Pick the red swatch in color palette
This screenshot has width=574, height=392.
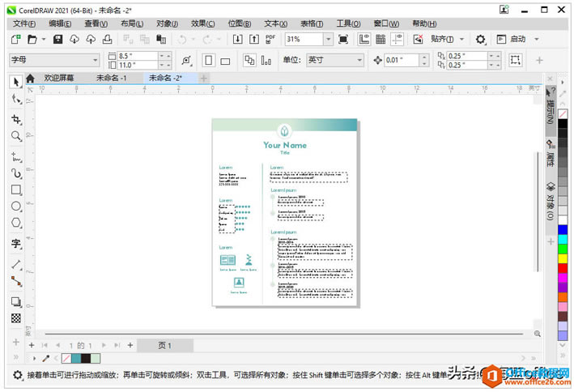tap(563, 268)
